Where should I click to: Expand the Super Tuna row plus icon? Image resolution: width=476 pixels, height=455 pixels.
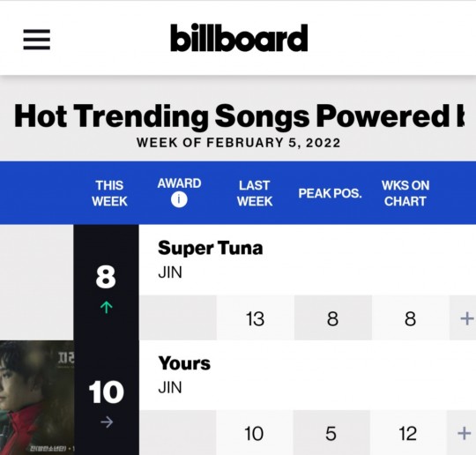pyautogui.click(x=467, y=318)
